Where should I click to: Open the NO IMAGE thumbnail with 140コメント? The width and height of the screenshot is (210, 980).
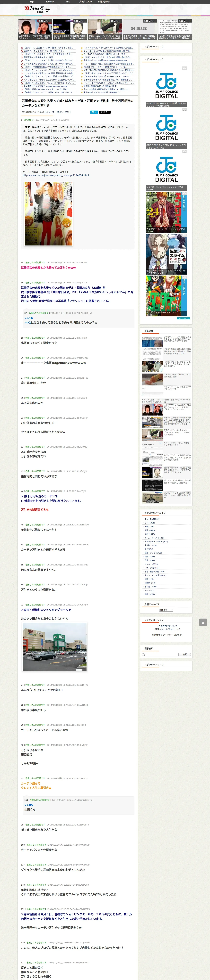click(x=140, y=30)
